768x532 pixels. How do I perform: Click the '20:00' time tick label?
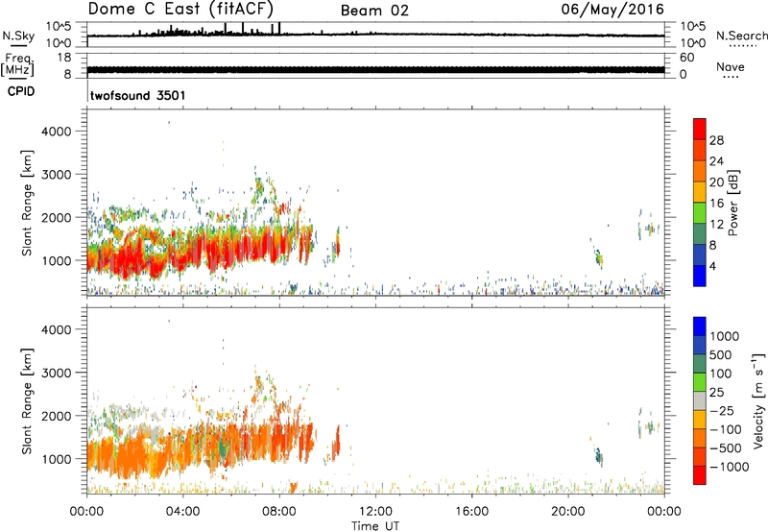[568, 512]
